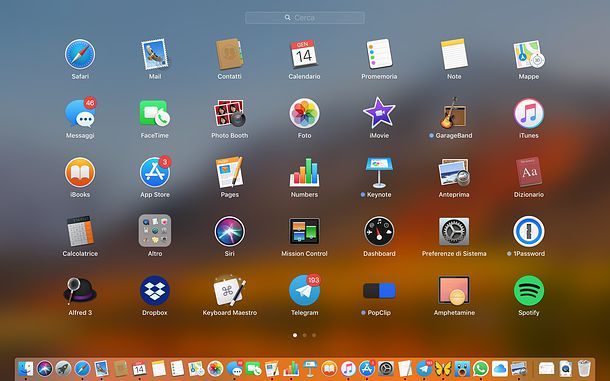The height and width of the screenshot is (381, 610).
Task: Open the Photo Booth app
Action: [230, 113]
